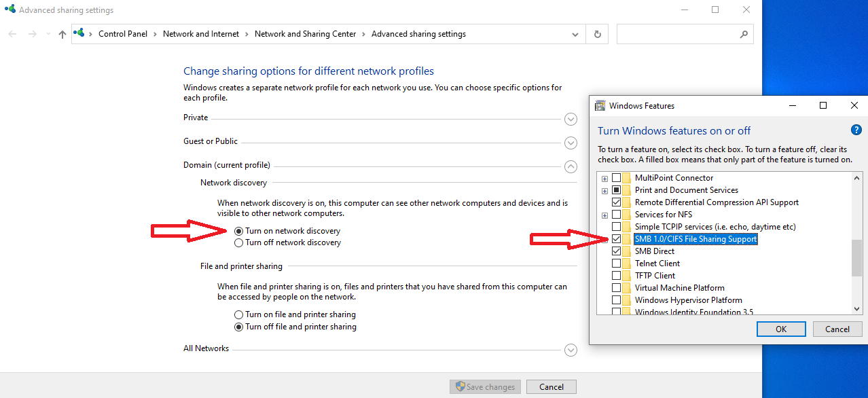Maximize the Windows Features dialog
Image resolution: width=868 pixels, height=398 pixels.
(x=823, y=106)
